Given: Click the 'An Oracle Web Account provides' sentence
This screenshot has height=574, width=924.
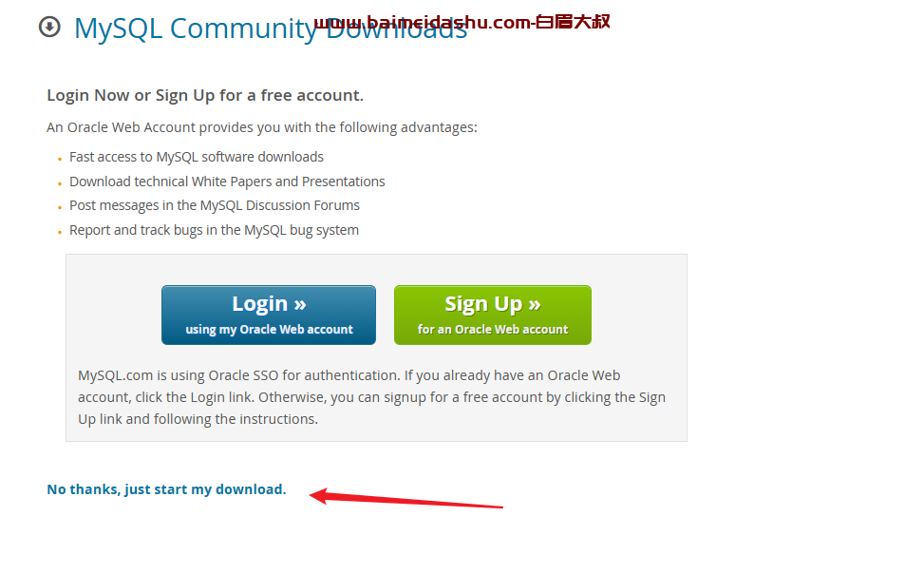Looking at the screenshot, I should 262,127.
